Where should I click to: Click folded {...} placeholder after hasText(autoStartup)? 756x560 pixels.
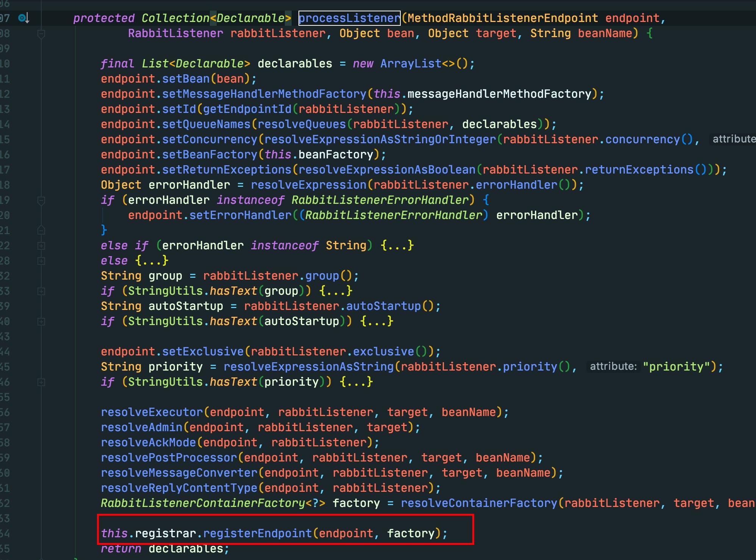[x=376, y=321]
